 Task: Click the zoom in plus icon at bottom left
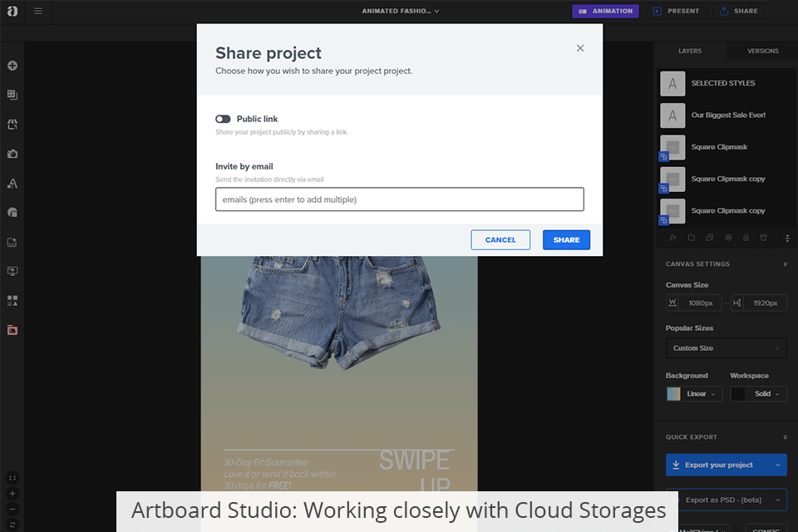point(12,494)
